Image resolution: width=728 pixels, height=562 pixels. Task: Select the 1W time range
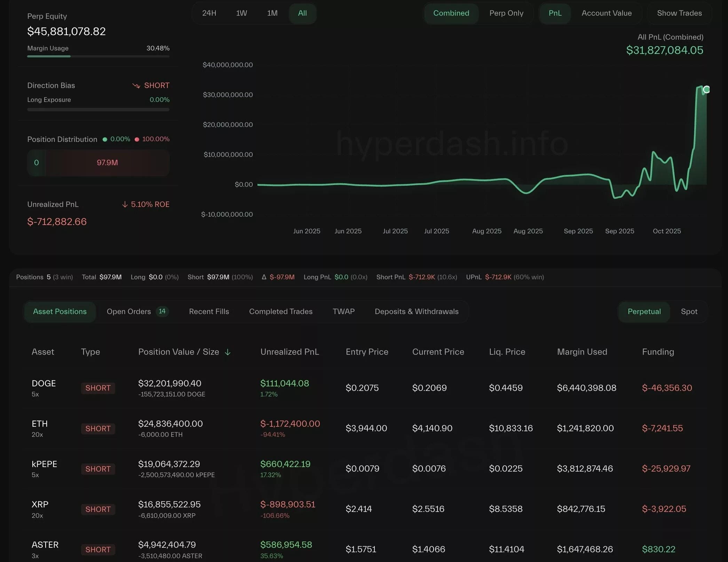(242, 13)
